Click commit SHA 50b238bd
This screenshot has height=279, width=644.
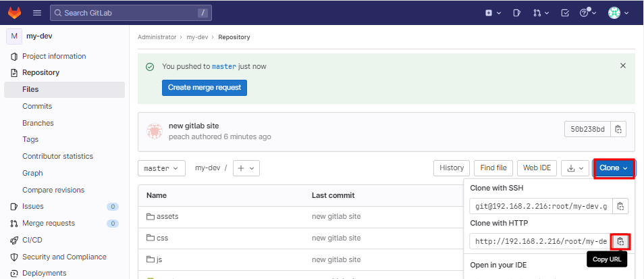click(588, 130)
